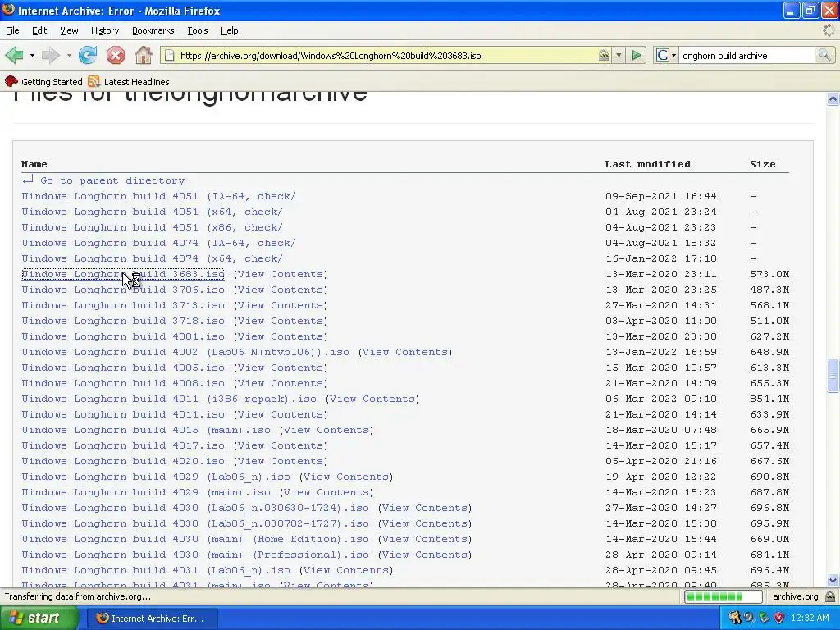Go back with the green Back arrow
The width and height of the screenshot is (840, 630).
[14, 55]
